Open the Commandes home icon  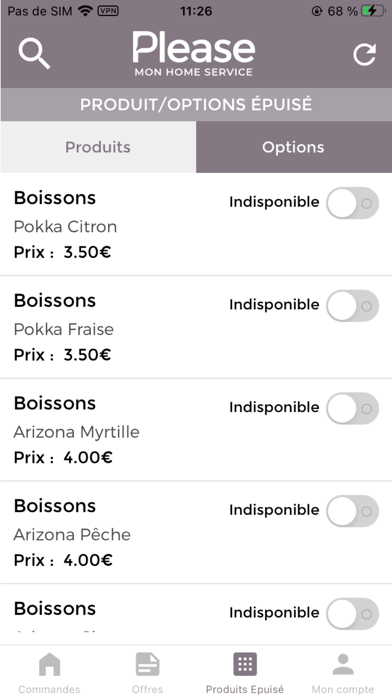(49, 664)
